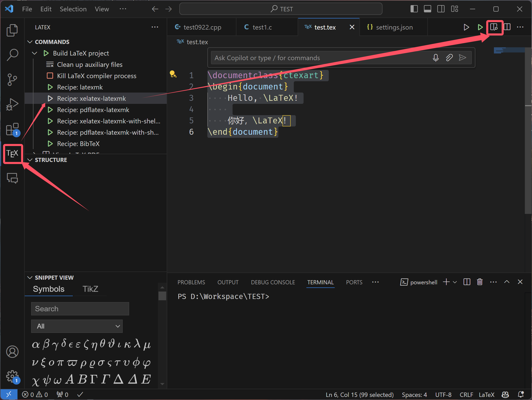This screenshot has width=532, height=400.
Task: Click the attach paperclip icon in Copilot input
Action: (449, 58)
